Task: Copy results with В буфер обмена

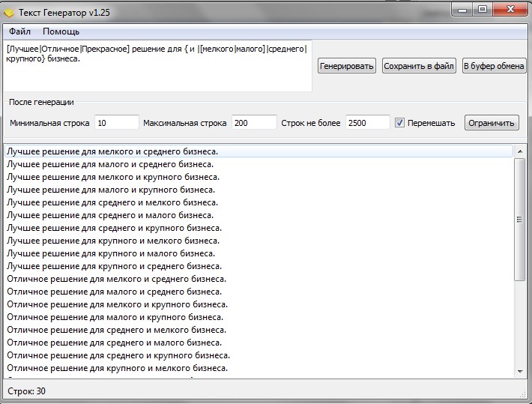Action: pyautogui.click(x=494, y=66)
